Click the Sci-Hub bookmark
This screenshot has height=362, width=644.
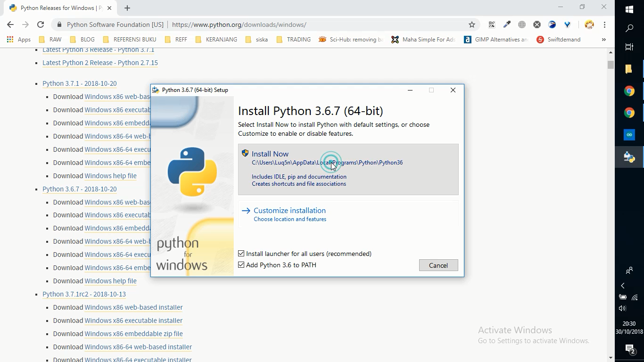click(351, 40)
